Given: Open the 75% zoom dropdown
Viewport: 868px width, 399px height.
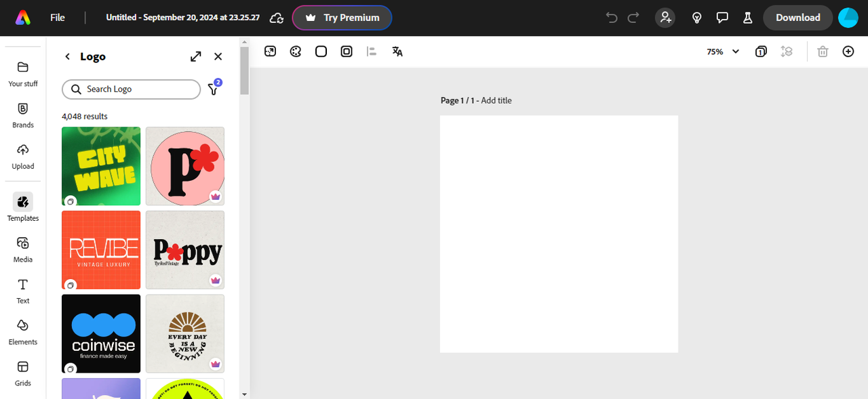Looking at the screenshot, I should [x=723, y=51].
